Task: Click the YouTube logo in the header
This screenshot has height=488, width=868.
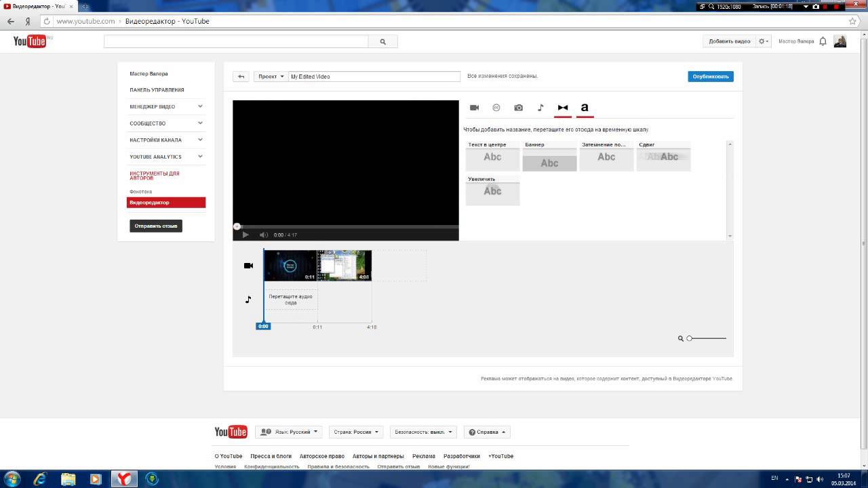Action: tap(30, 41)
